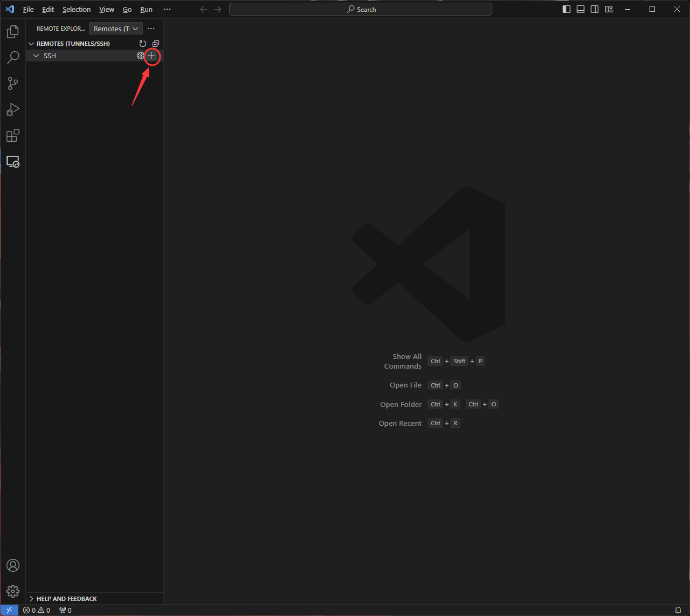Image resolution: width=690 pixels, height=616 pixels.
Task: Go forward navigation arrow
Action: tap(218, 9)
